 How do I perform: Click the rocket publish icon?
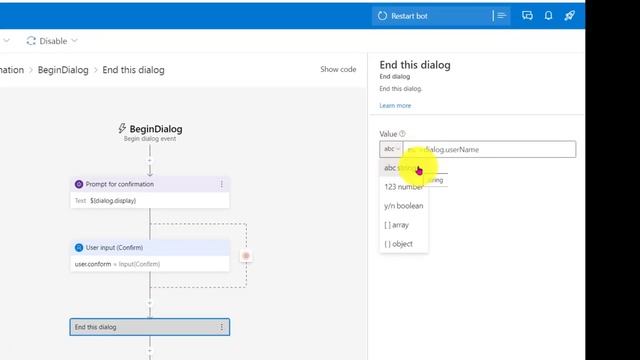coord(569,16)
